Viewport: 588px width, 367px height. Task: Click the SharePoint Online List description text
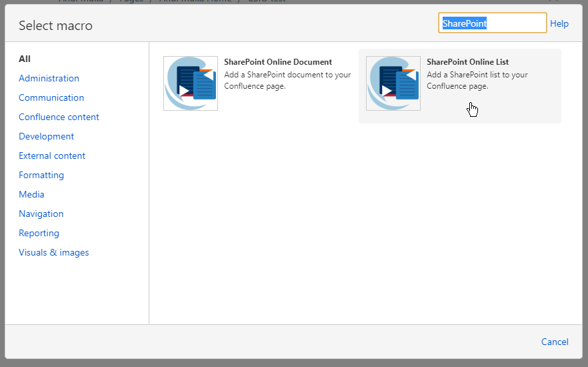click(477, 80)
